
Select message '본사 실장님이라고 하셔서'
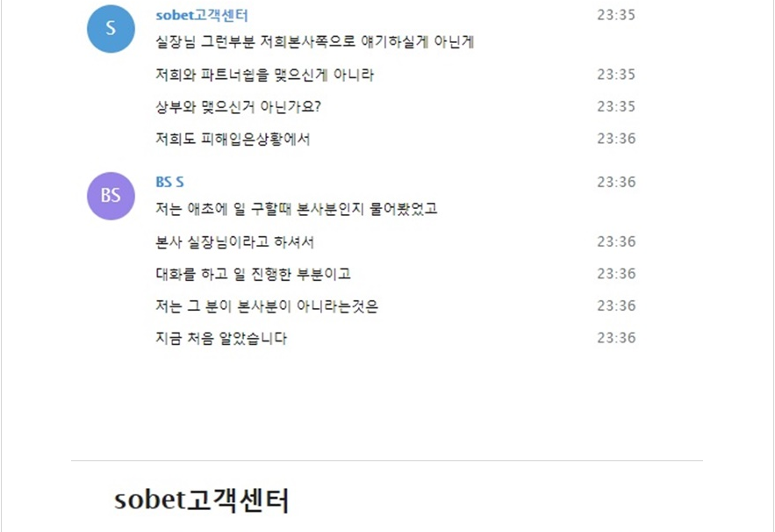(x=234, y=241)
